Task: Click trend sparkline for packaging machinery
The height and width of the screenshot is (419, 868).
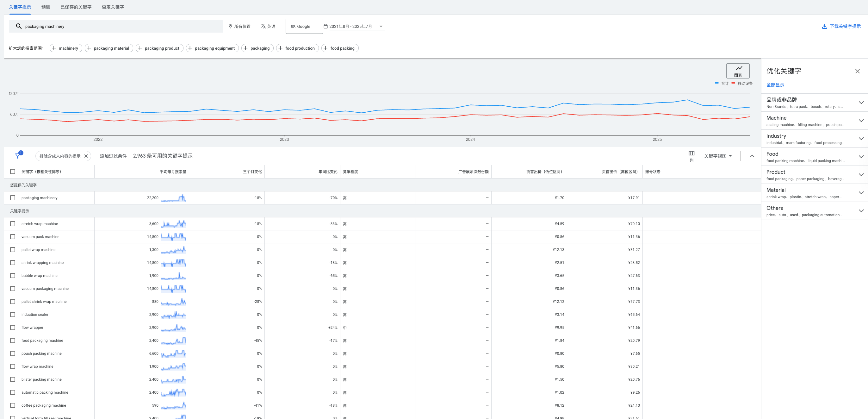Action: [x=174, y=198]
